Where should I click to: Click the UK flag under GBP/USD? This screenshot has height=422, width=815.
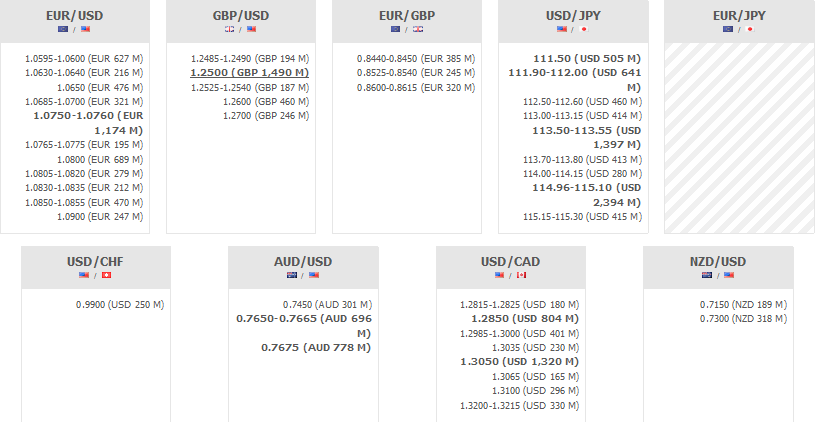click(x=229, y=29)
